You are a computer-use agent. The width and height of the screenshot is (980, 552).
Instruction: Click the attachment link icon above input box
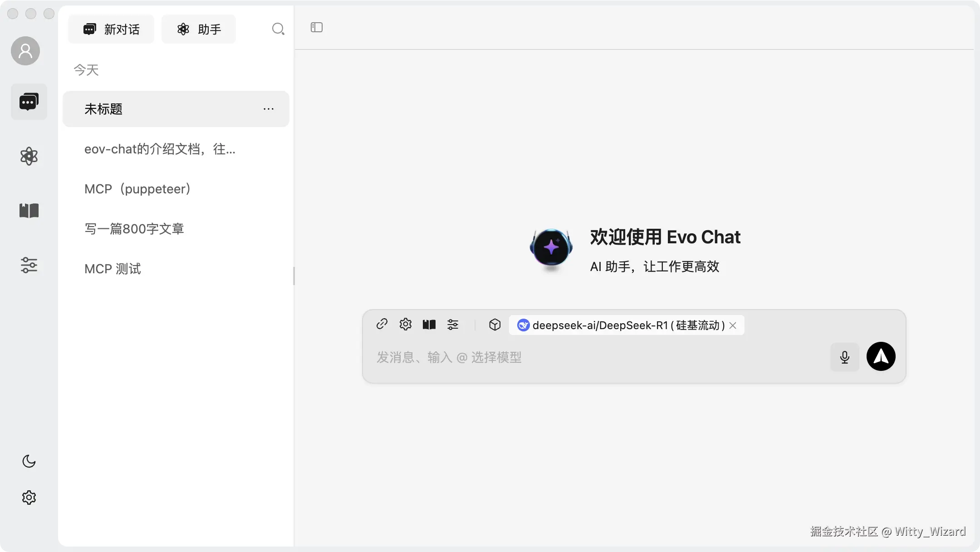tap(382, 325)
